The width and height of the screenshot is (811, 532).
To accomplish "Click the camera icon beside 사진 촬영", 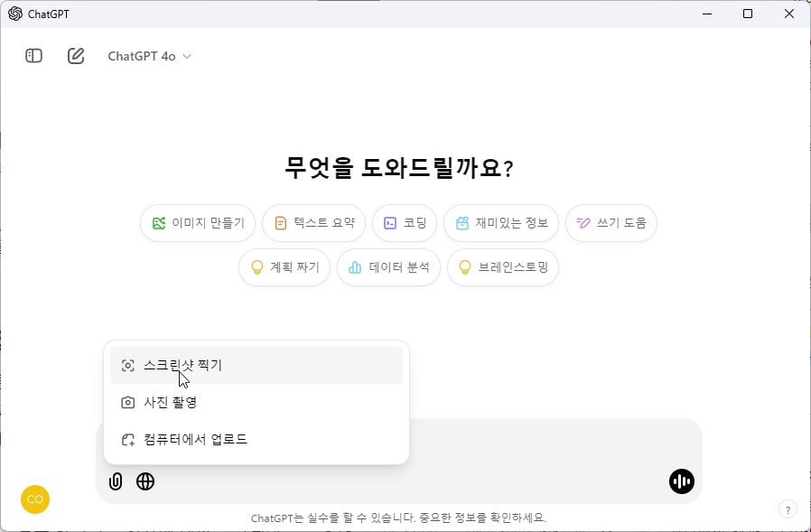I will click(x=127, y=402).
